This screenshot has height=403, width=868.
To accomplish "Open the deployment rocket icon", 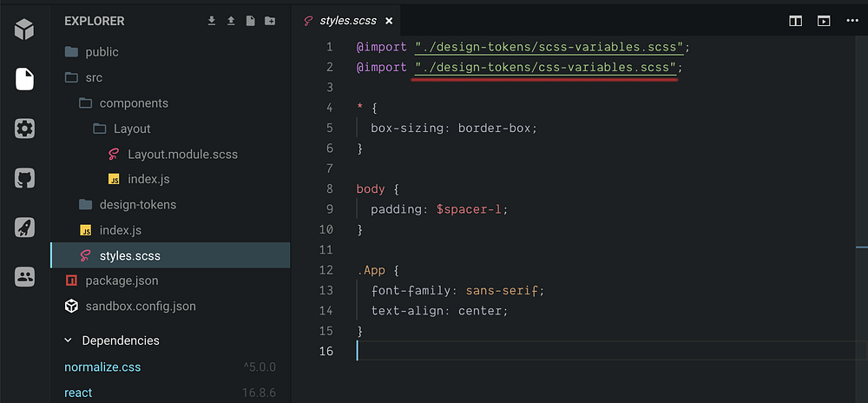I will [x=24, y=228].
